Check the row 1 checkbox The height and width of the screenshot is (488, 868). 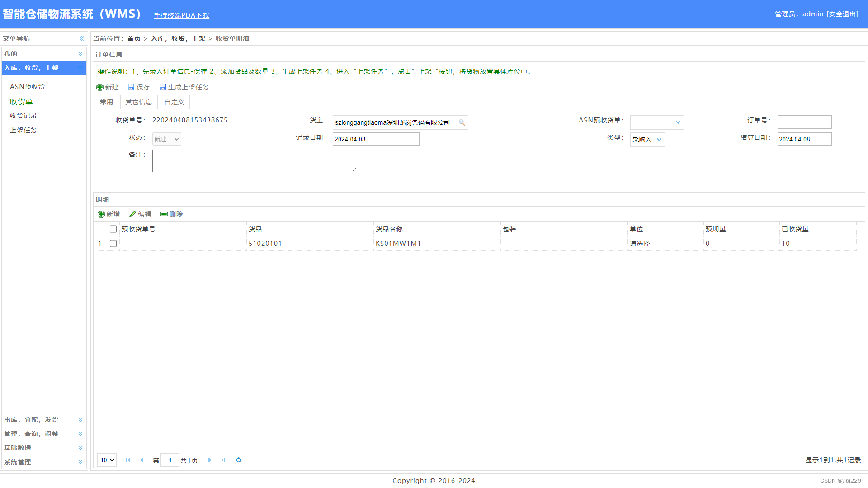coord(113,244)
